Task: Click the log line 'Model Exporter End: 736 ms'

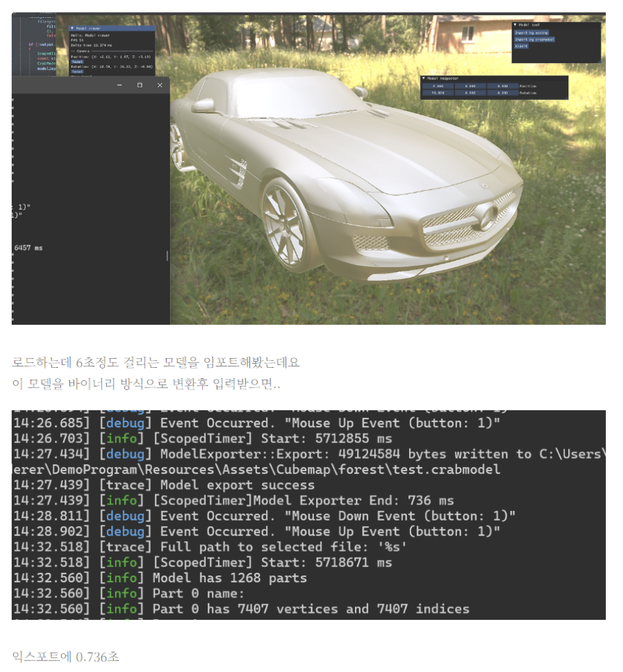Action: pyautogui.click(x=353, y=501)
